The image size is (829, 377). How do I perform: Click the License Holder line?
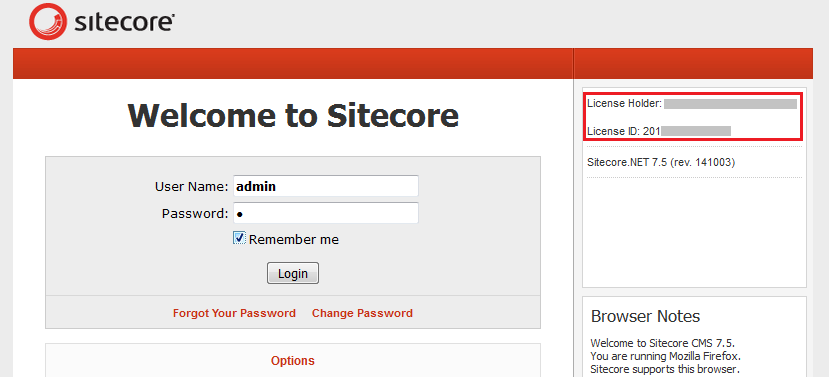coord(692,104)
